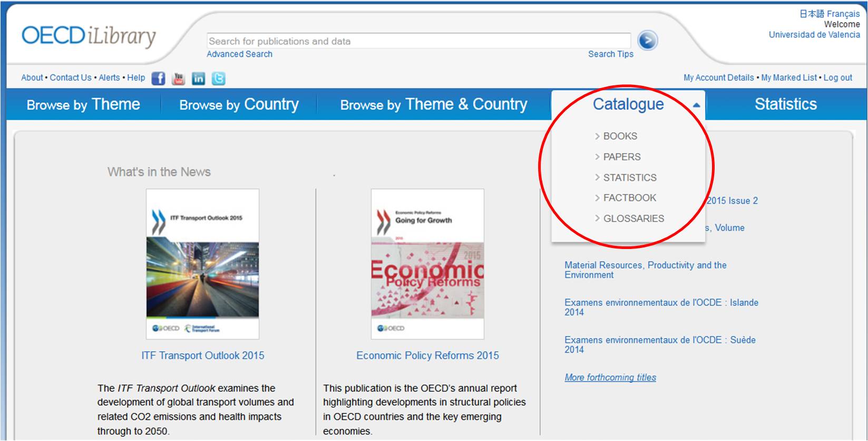Open Examens environnementaux de l'OCDE Suède 2014
The width and height of the screenshot is (868, 441).
pyautogui.click(x=660, y=344)
